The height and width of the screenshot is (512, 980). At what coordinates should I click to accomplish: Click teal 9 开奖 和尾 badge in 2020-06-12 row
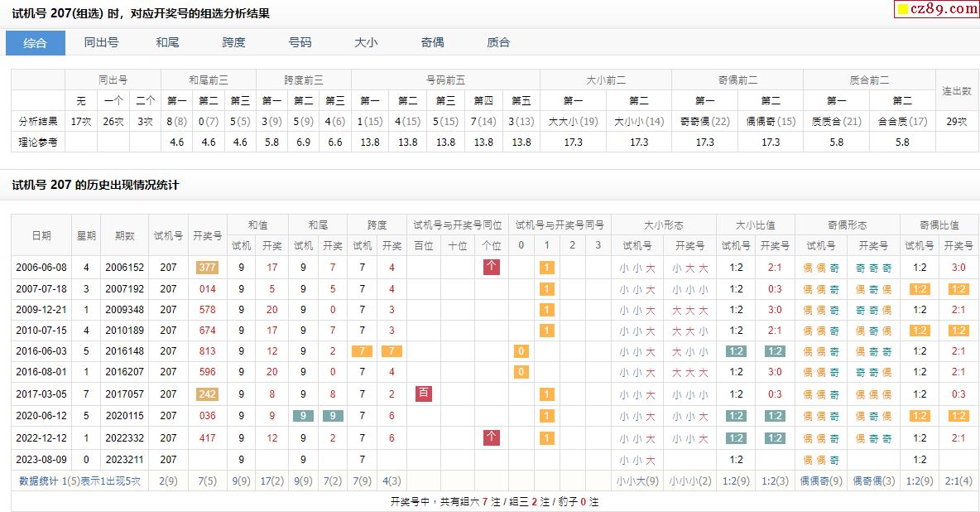[333, 416]
